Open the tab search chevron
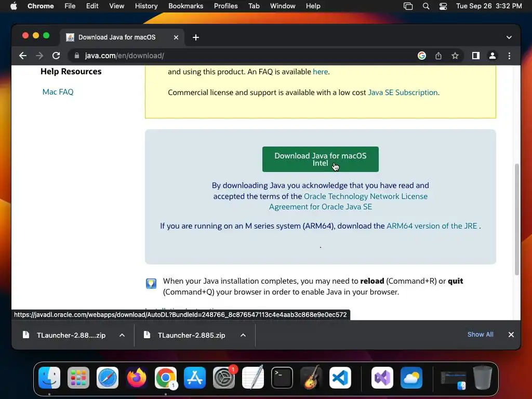Viewport: 532px width, 399px height. [509, 37]
